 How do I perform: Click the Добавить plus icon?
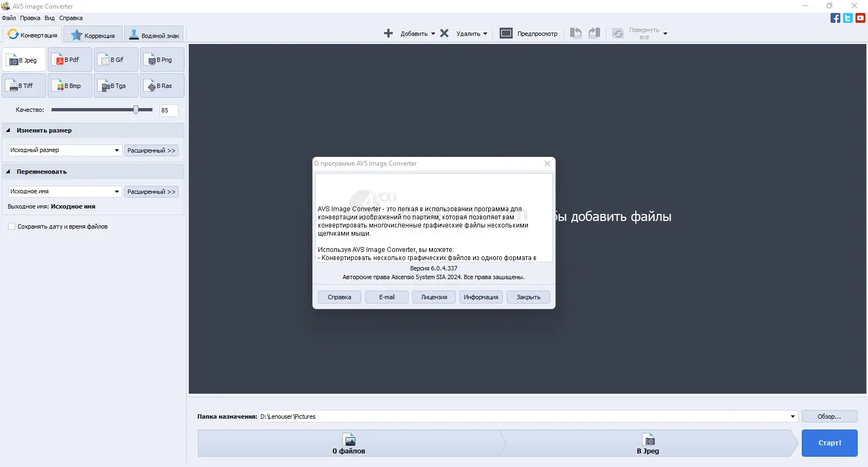point(388,33)
